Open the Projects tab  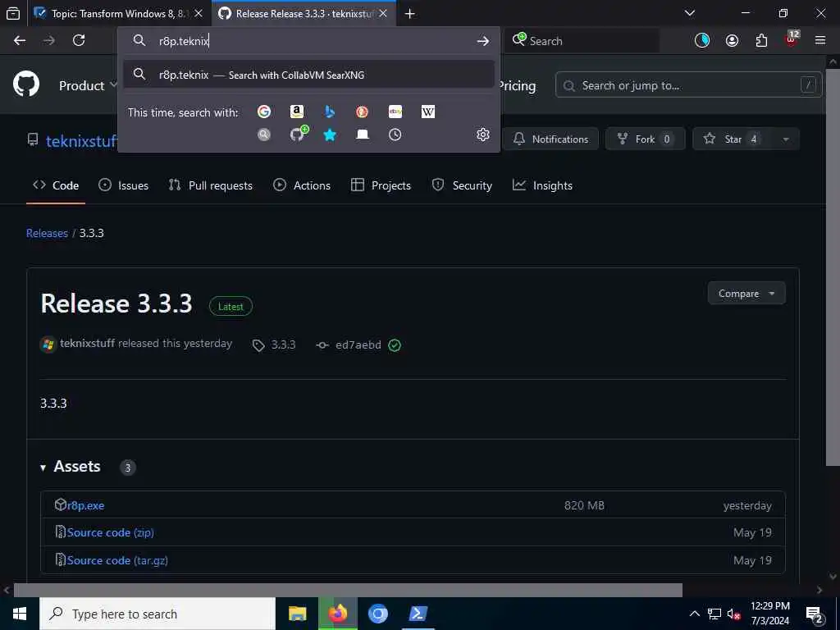(381, 185)
